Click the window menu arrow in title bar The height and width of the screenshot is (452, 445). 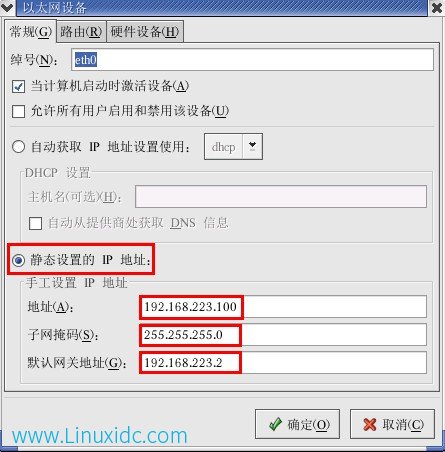tap(7, 7)
